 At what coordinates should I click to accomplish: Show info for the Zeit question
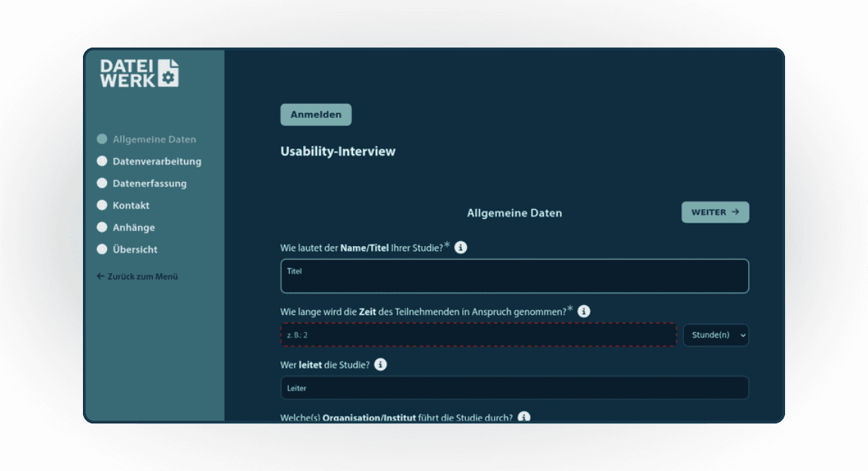coord(584,311)
